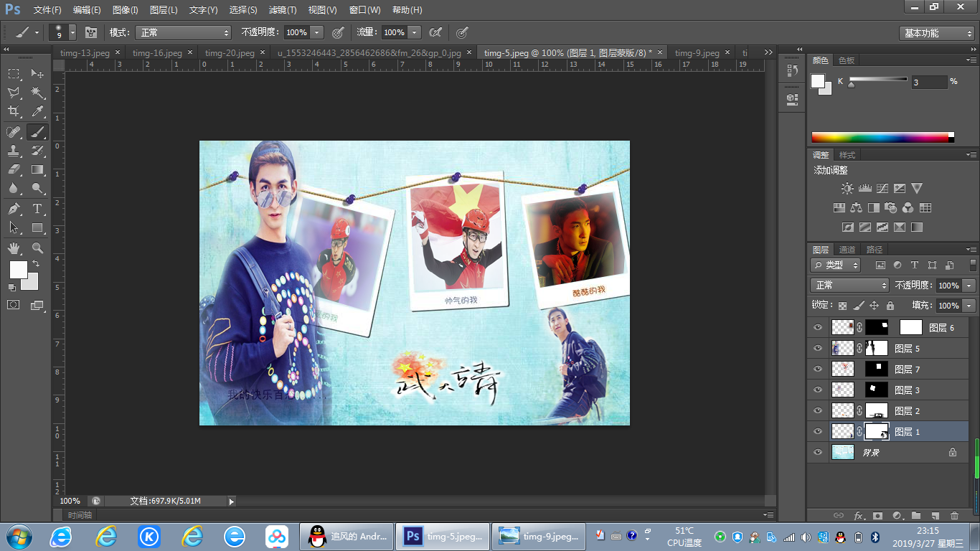
Task: Open brush 流量 slider arrow
Action: pyautogui.click(x=415, y=32)
